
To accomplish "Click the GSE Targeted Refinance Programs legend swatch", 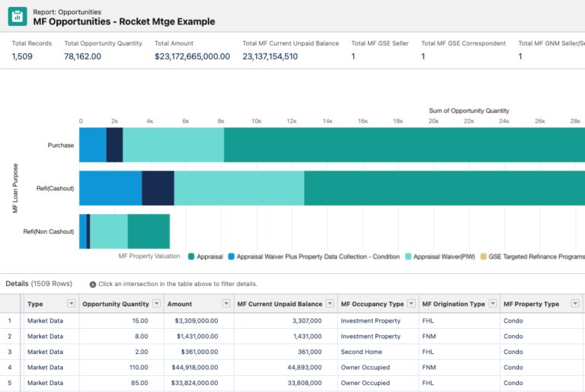I will point(483,257).
